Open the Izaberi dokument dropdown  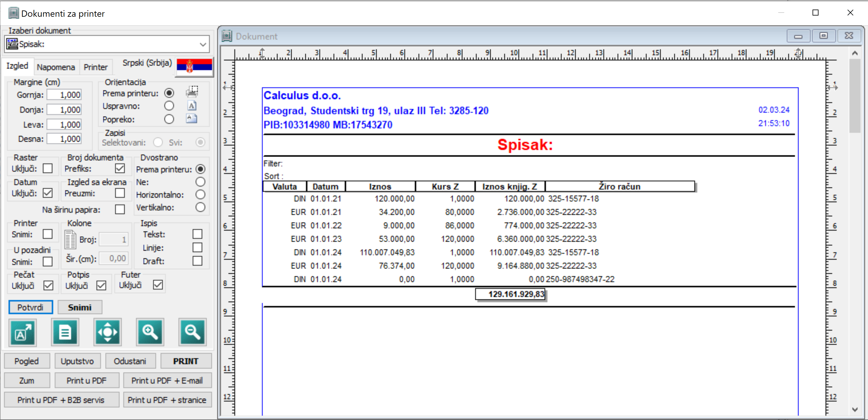pyautogui.click(x=202, y=44)
